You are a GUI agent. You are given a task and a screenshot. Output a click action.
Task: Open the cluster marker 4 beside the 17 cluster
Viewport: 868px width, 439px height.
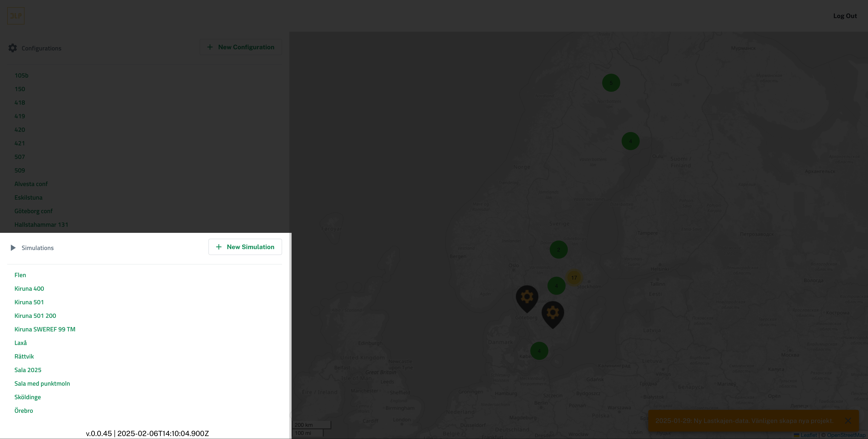point(556,286)
